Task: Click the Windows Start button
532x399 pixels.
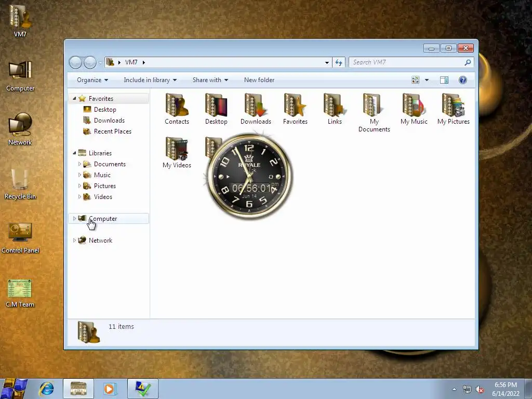Action: point(14,389)
